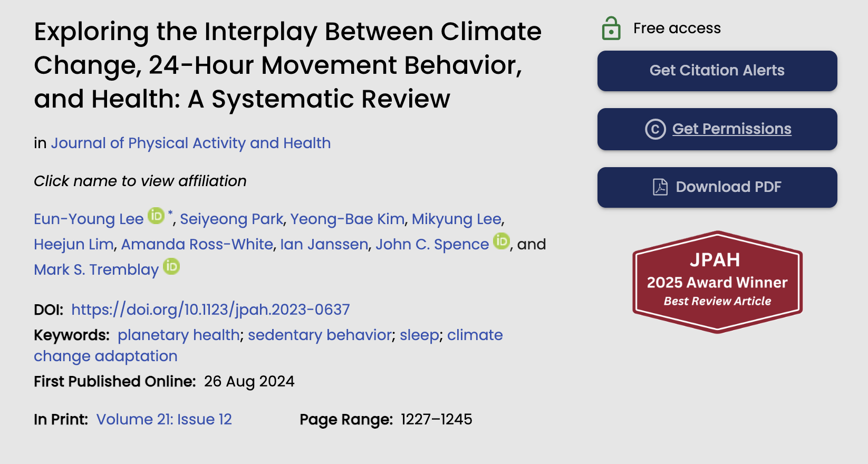
Task: Click the 'Click name to view affiliation' text
Action: (140, 181)
